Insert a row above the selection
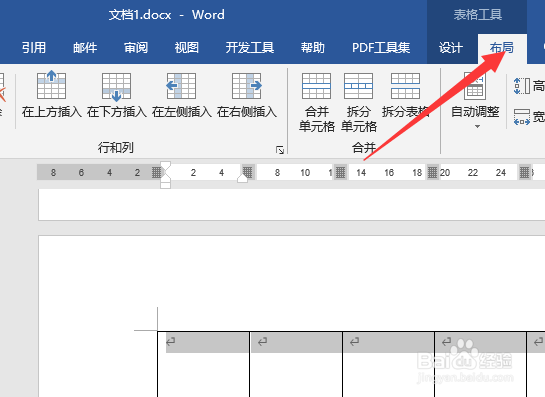 [51, 94]
